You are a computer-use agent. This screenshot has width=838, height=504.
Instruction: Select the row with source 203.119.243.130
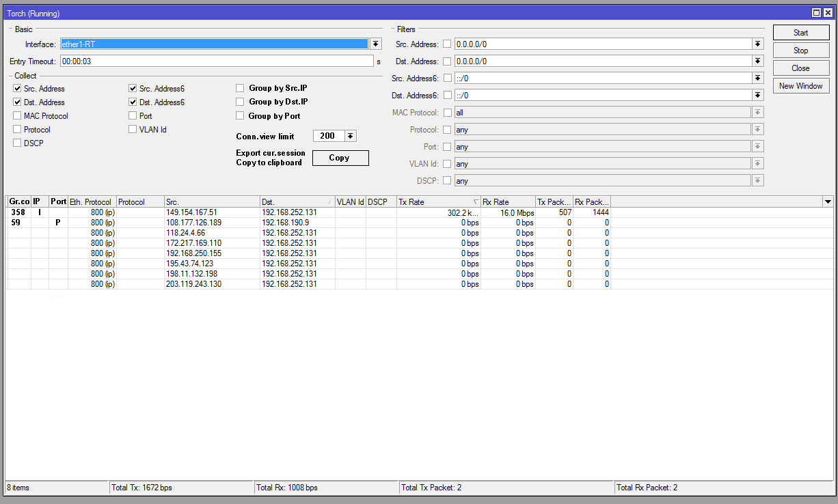point(420,284)
